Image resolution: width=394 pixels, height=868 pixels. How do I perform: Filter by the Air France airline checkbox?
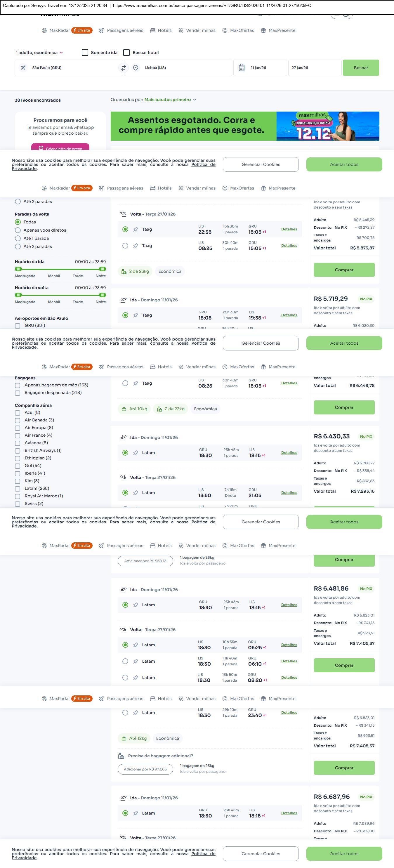[18, 435]
